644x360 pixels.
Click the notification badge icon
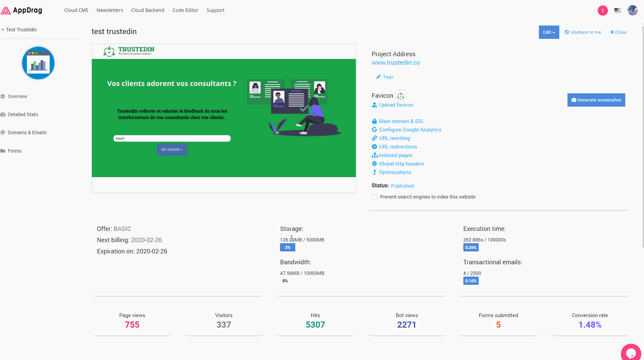[x=602, y=11]
